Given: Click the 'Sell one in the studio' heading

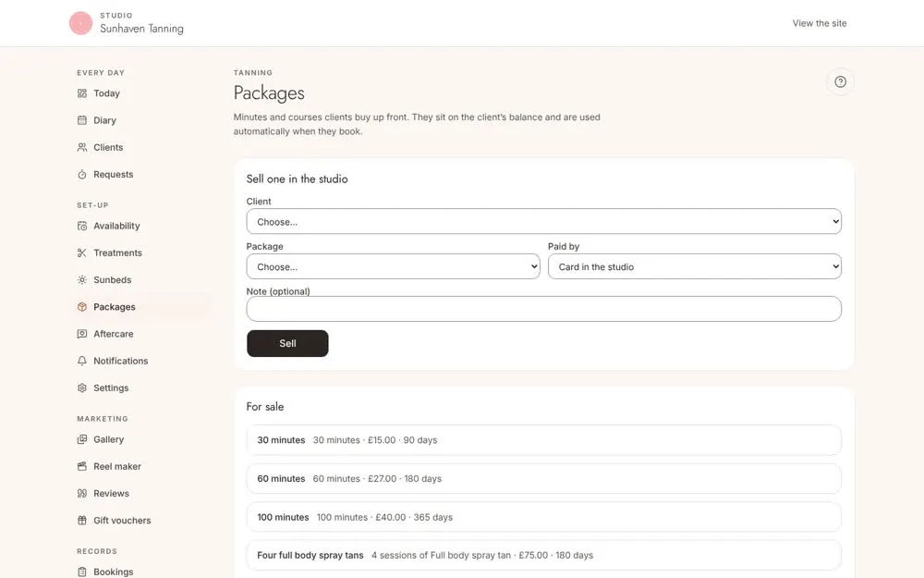Looking at the screenshot, I should 297,178.
